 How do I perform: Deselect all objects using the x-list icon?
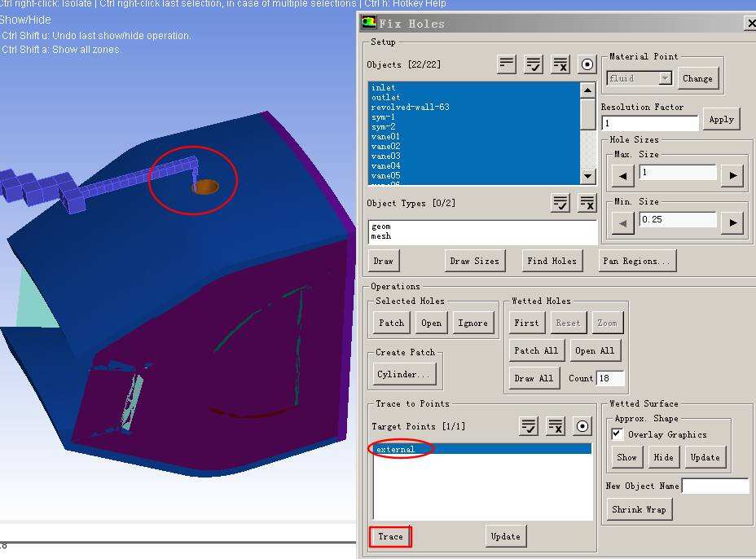coord(560,64)
